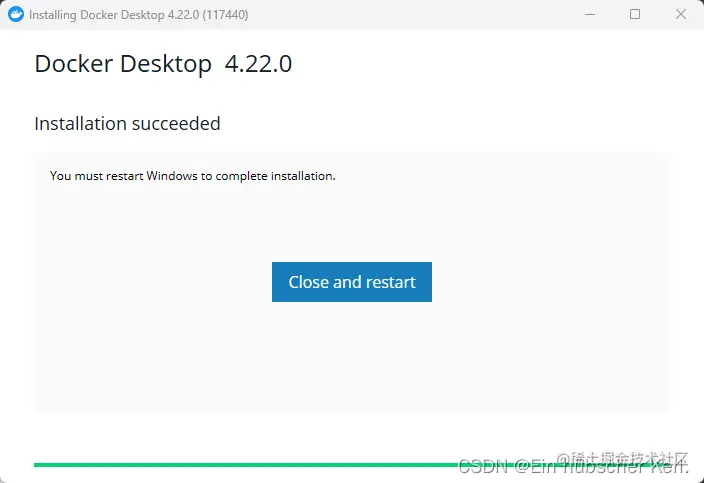Image resolution: width=704 pixels, height=483 pixels.
Task: Click the Installation succeeded heading
Action: pos(128,123)
